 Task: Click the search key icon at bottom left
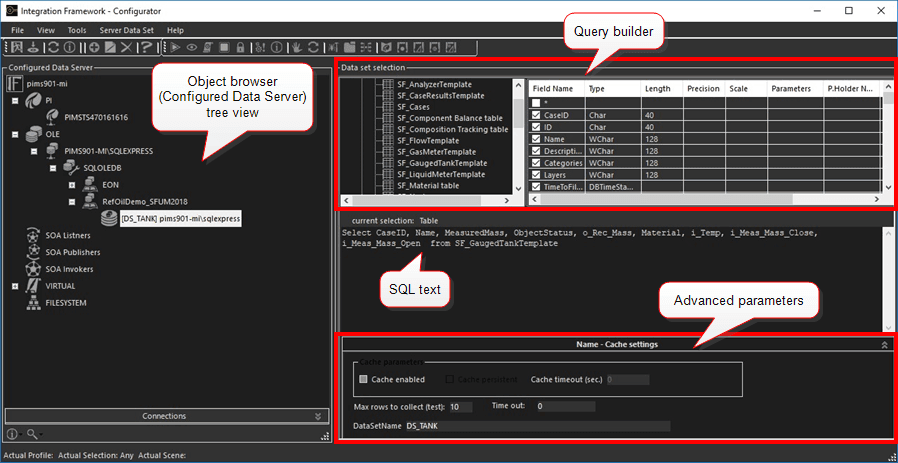(x=33, y=434)
